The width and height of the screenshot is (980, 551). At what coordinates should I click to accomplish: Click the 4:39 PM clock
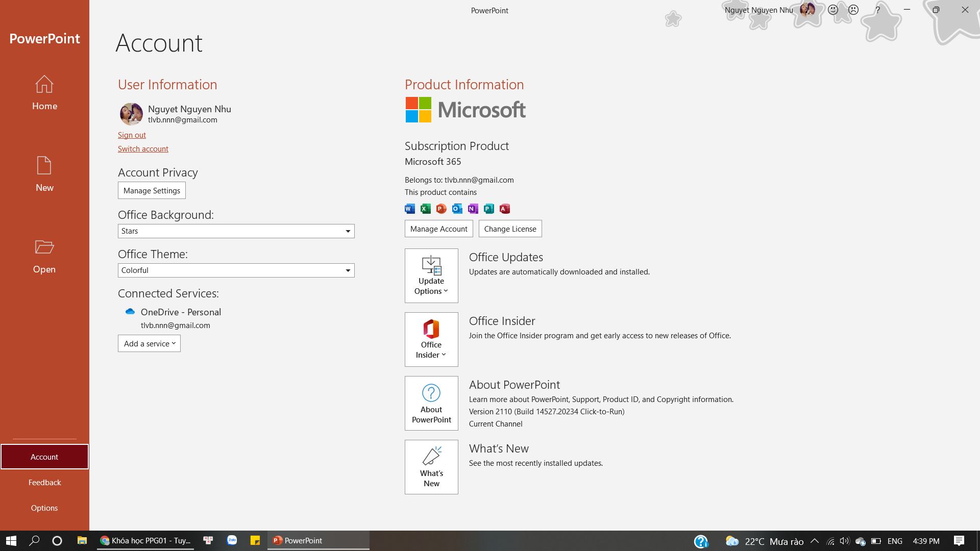(926, 541)
